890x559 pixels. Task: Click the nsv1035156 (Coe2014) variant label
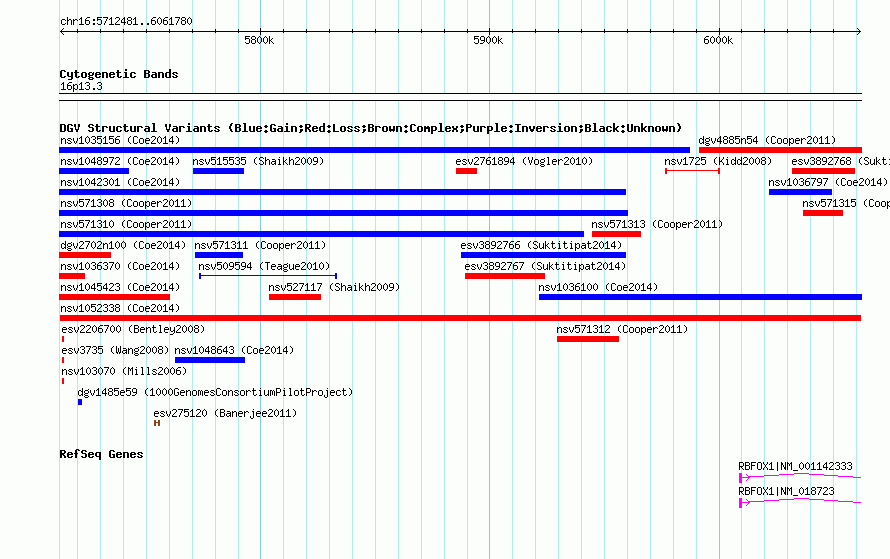pyautogui.click(x=120, y=140)
